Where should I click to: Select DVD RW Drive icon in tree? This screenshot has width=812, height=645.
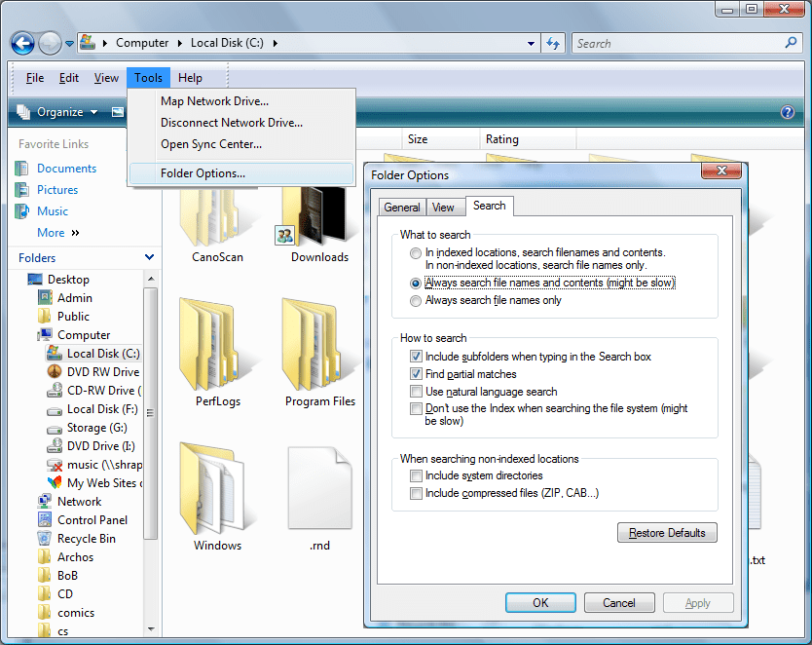click(55, 372)
